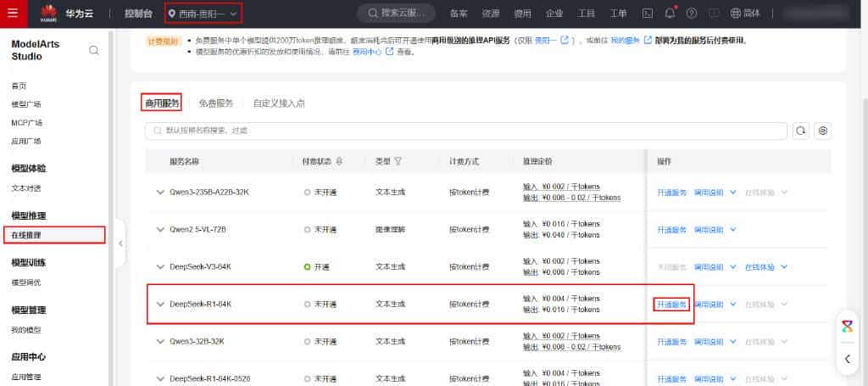
Task: Open 应用管理 in the sidebar
Action: [x=26, y=377]
